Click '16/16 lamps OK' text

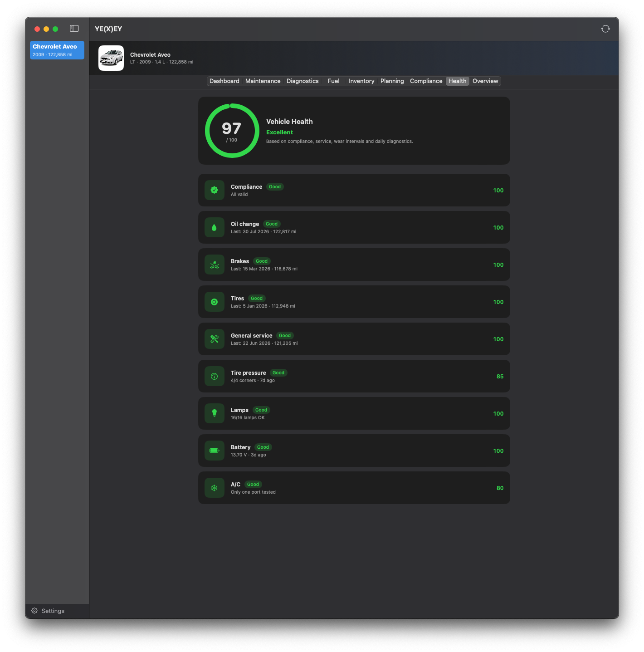coord(248,418)
